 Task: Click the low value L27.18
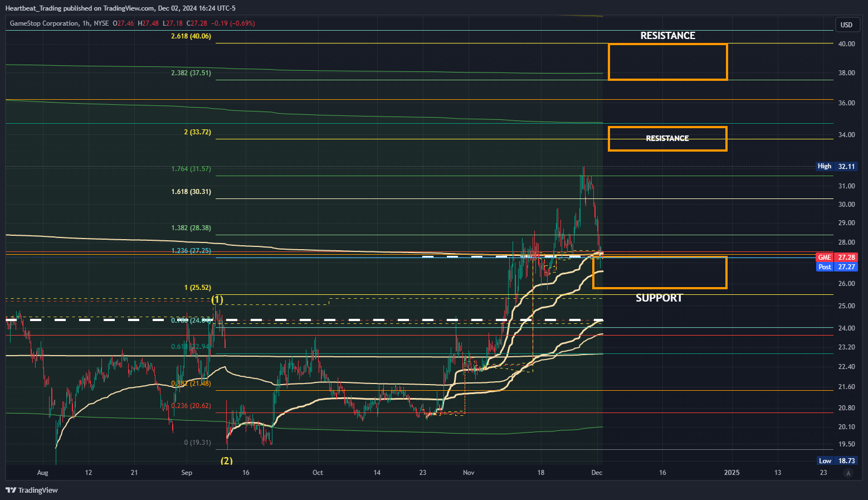173,23
